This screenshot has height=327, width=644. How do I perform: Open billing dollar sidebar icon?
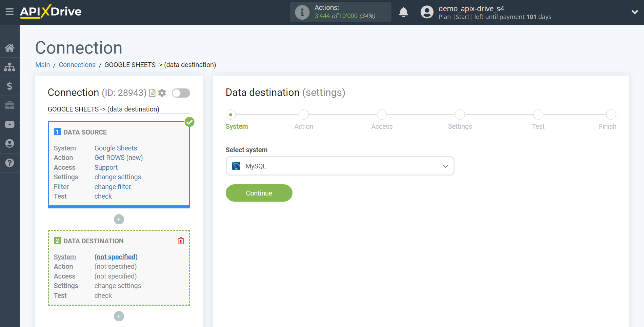click(x=9, y=86)
